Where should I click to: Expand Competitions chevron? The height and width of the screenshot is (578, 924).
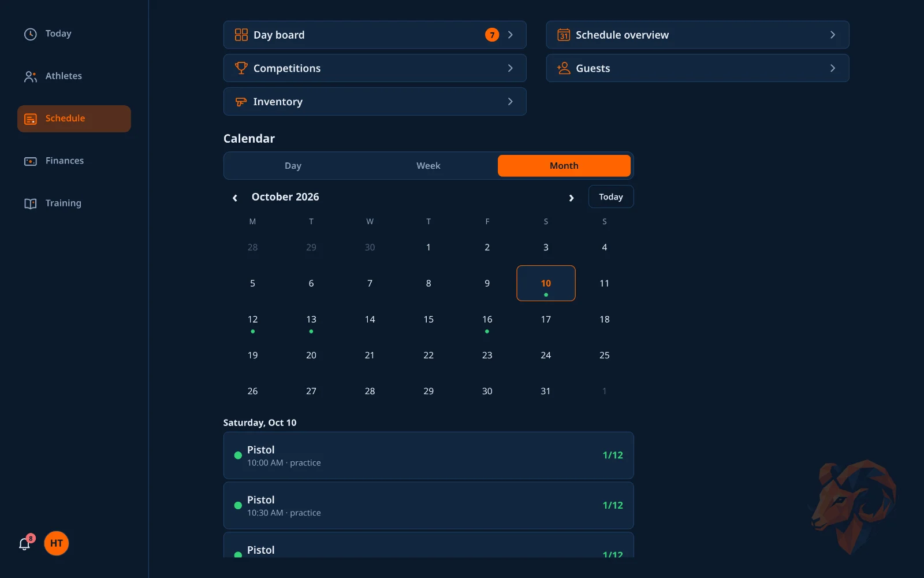pos(511,68)
